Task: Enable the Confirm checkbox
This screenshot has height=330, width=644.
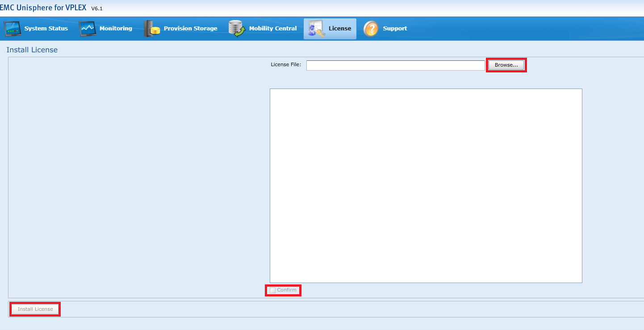Action: pyautogui.click(x=272, y=290)
